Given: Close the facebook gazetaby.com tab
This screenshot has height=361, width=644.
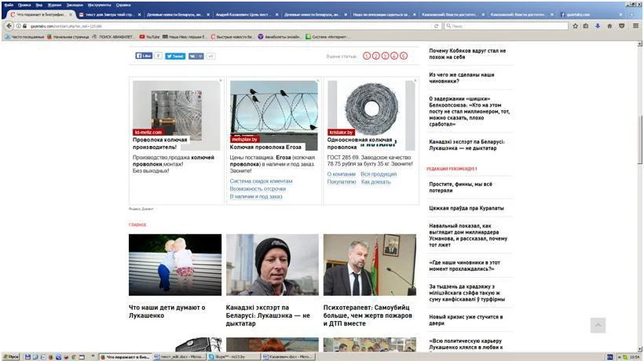Looking at the screenshot, I should pos(620,14).
